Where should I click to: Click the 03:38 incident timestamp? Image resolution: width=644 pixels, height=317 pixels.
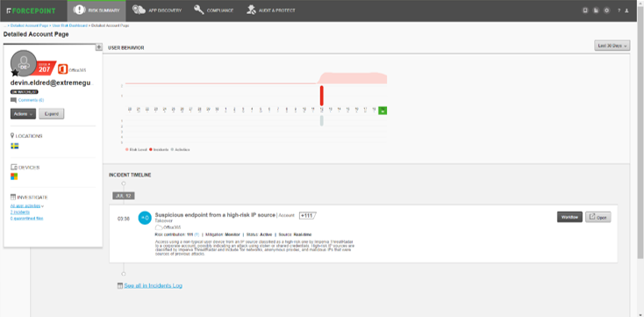click(x=124, y=219)
